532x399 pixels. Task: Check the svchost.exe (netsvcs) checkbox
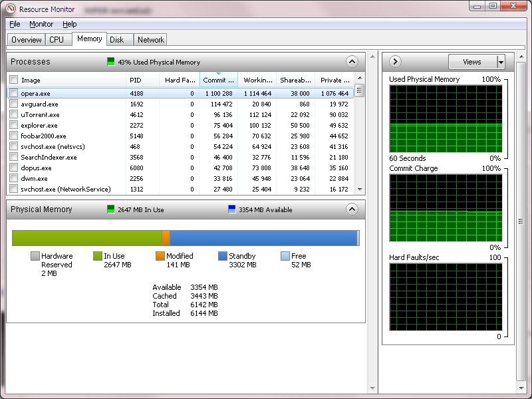(13, 146)
